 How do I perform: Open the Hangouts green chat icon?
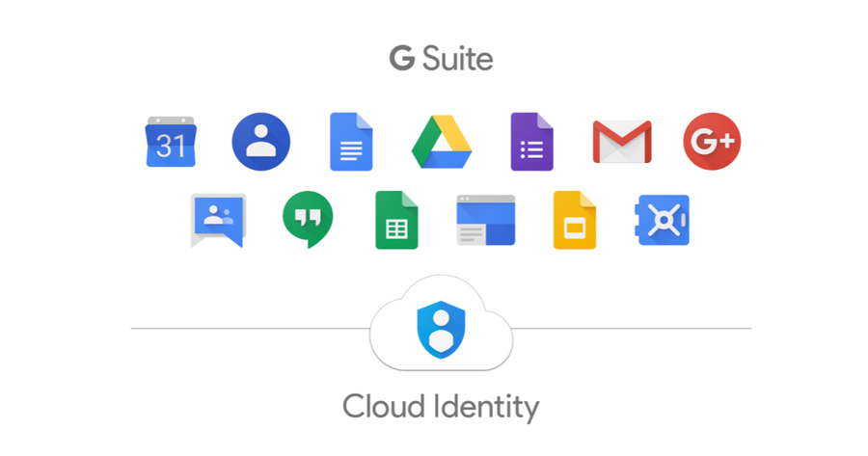pyautogui.click(x=308, y=219)
